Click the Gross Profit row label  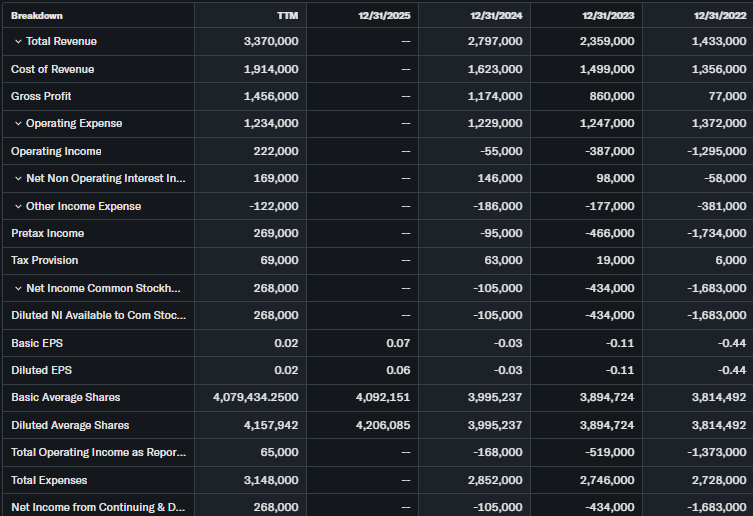click(41, 97)
